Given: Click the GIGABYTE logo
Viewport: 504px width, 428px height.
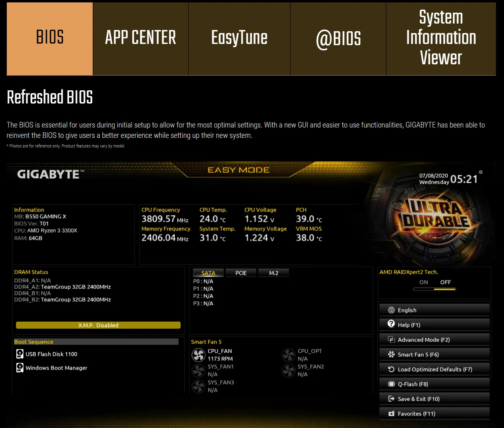Looking at the screenshot, I should (x=51, y=174).
